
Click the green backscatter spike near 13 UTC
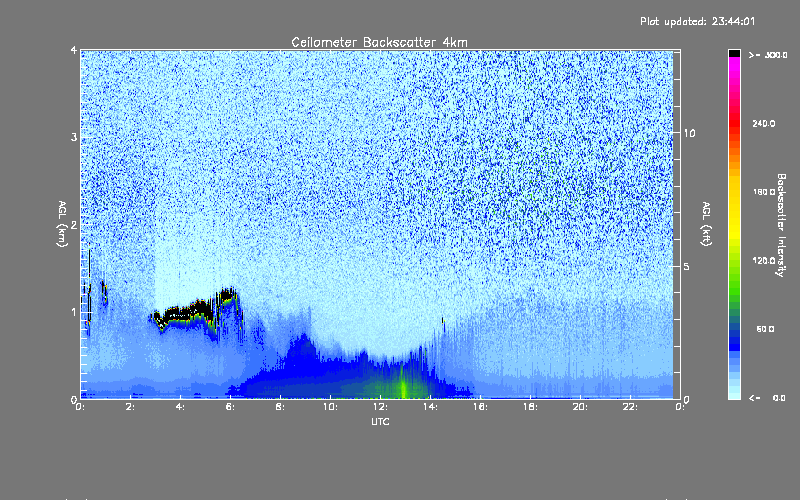[403, 385]
